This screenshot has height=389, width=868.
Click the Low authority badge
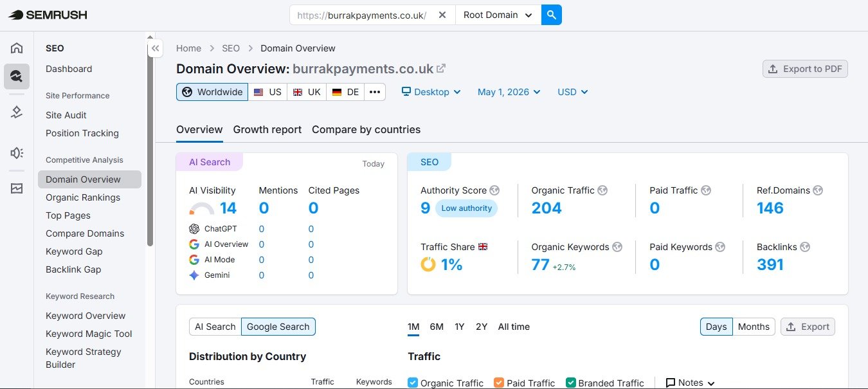(467, 208)
